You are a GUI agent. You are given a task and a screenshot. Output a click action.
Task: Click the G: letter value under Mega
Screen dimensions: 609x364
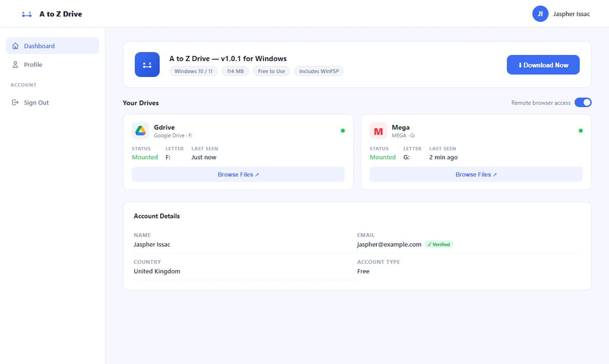(x=407, y=157)
